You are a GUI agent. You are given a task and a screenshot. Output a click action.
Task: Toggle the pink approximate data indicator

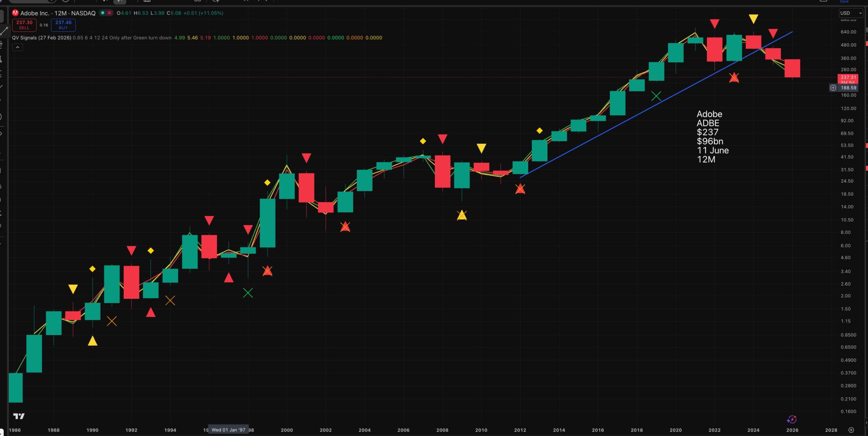click(x=110, y=13)
